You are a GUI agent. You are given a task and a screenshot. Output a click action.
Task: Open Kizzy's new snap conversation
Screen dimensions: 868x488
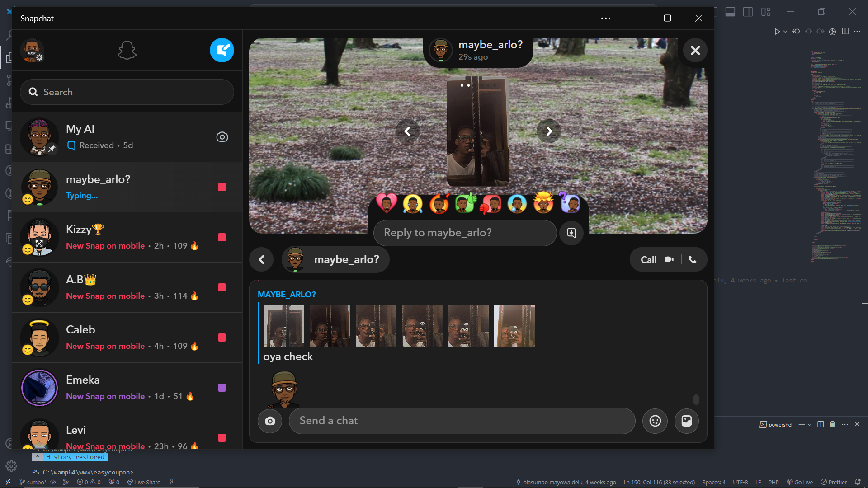coord(127,237)
